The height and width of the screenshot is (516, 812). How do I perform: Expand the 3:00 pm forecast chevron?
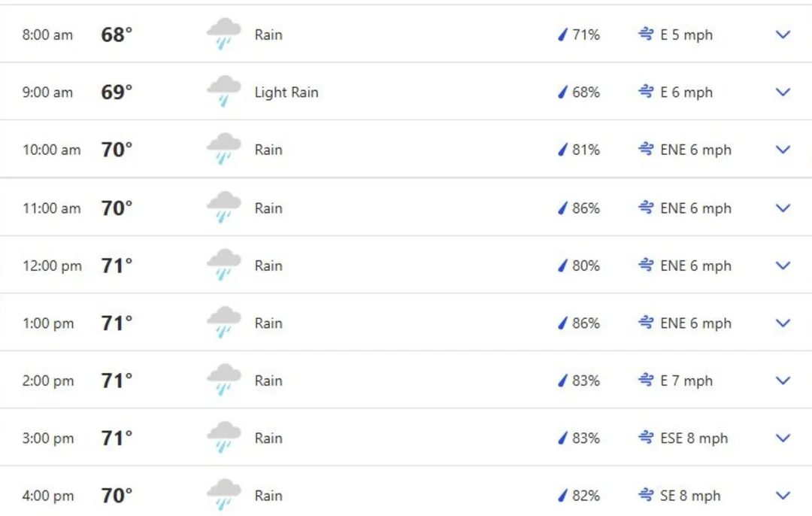[783, 439]
